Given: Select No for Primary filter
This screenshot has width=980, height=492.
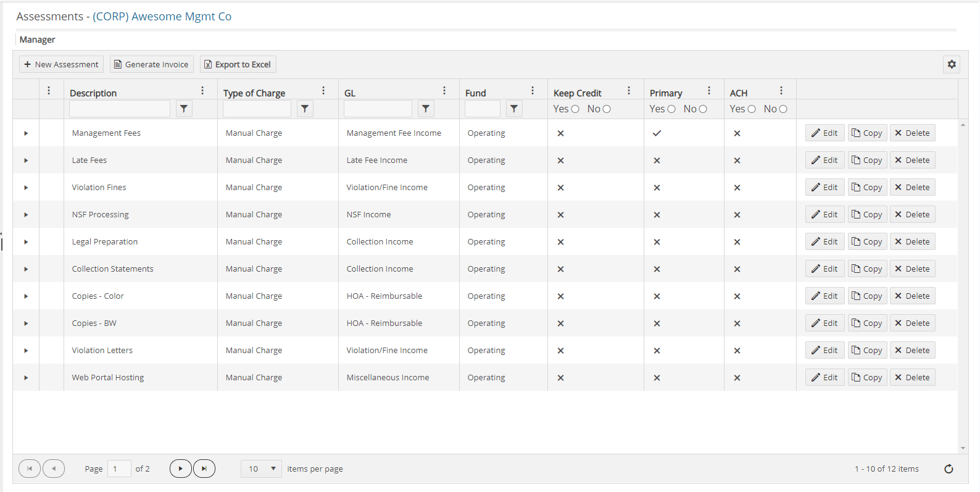Looking at the screenshot, I should coord(703,109).
